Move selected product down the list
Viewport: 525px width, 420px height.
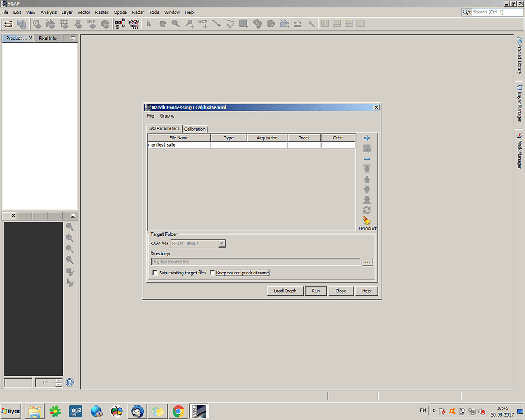click(x=367, y=189)
